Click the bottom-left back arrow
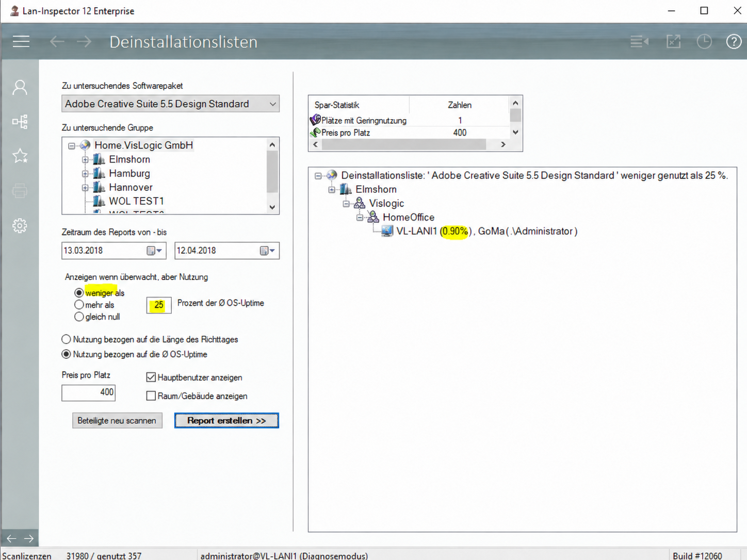This screenshot has height=560, width=747. 11,538
